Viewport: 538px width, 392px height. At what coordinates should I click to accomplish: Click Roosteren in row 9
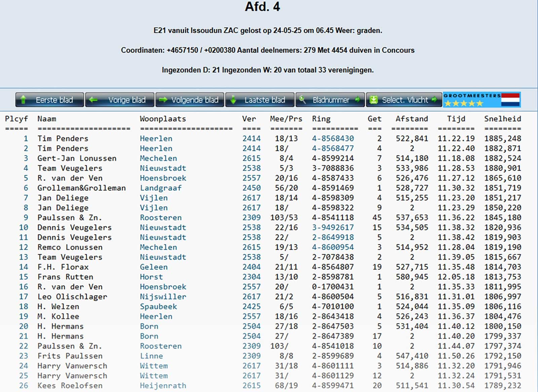coord(160,218)
